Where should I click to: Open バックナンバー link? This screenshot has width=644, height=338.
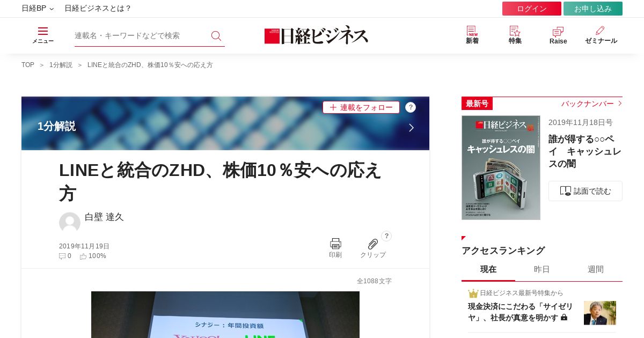click(x=591, y=104)
